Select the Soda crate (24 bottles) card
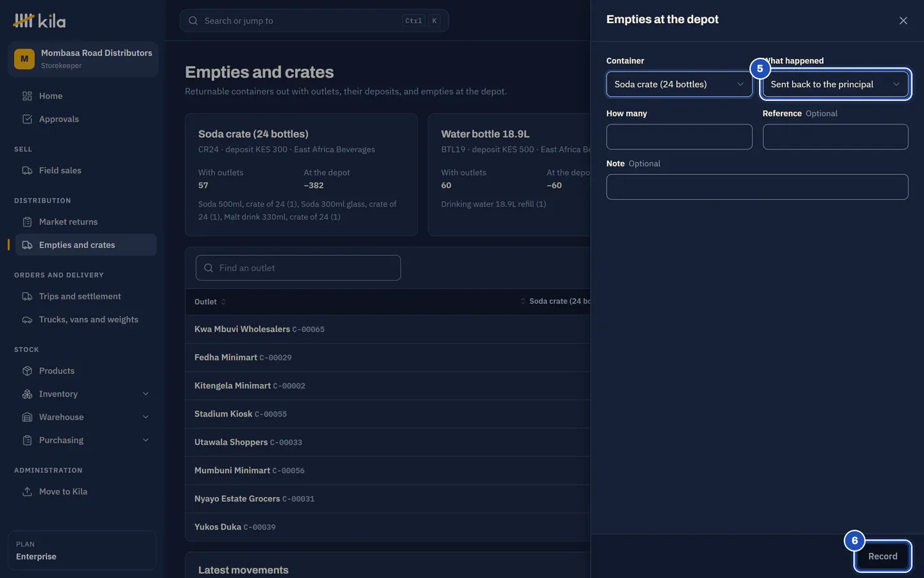Image resolution: width=924 pixels, height=578 pixels. point(301,175)
